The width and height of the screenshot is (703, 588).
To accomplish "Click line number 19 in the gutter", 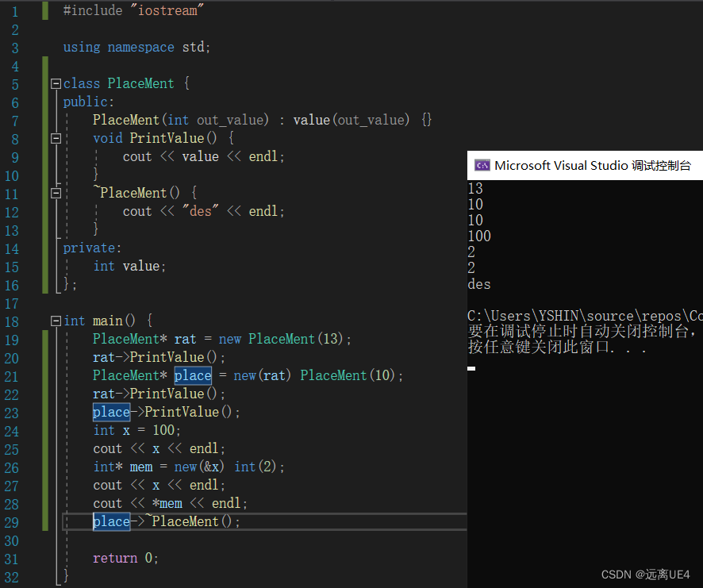I will 12,340.
